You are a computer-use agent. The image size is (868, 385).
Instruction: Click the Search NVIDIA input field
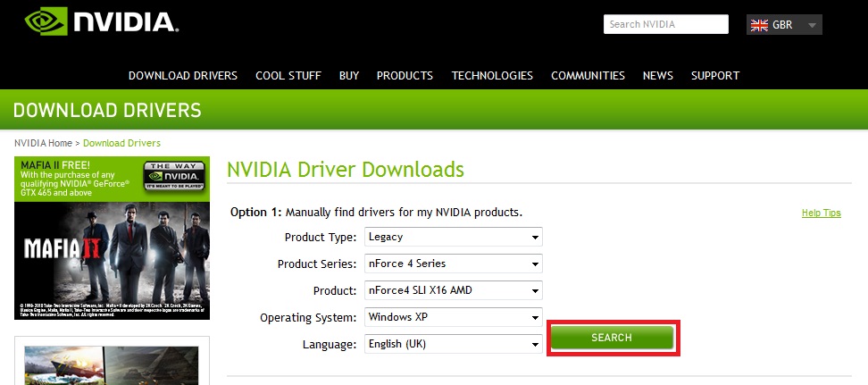[x=666, y=24]
